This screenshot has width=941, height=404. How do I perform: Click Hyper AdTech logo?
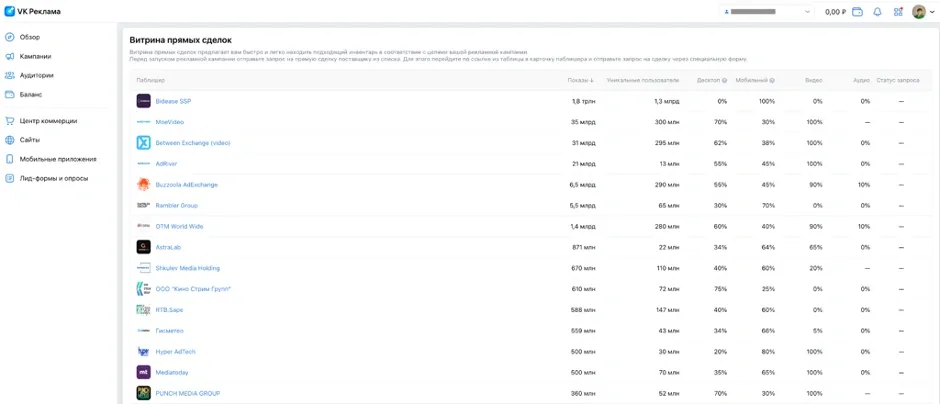[x=143, y=352]
